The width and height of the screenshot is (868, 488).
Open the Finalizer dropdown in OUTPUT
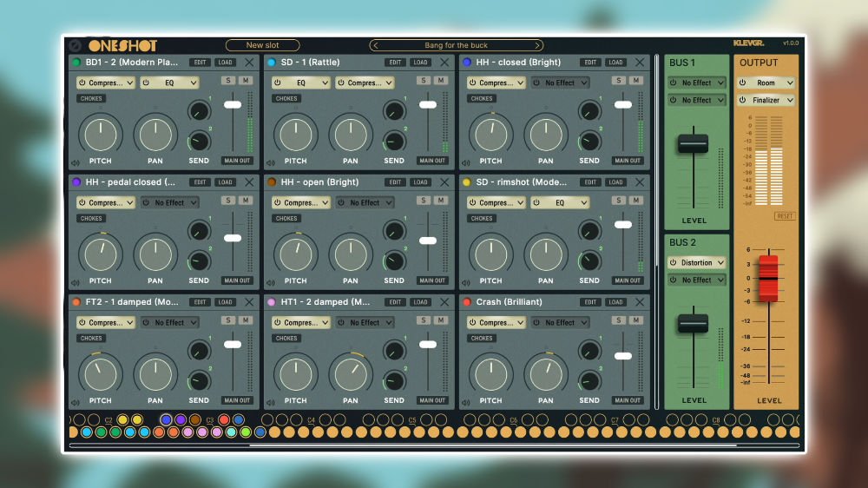coord(766,100)
